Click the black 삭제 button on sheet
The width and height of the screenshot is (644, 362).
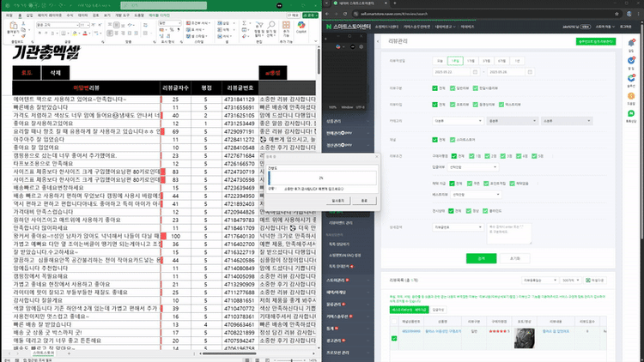coord(56,73)
